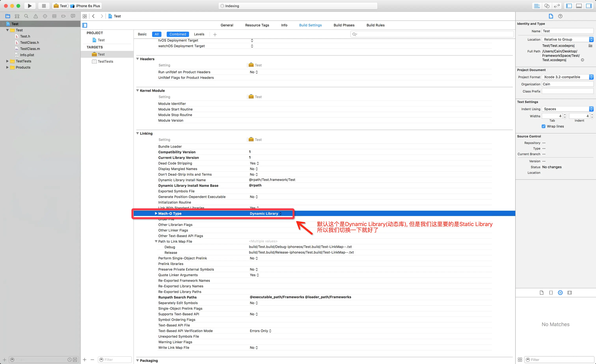
Task: Expand the TestTests folder
Action: [x=7, y=61]
